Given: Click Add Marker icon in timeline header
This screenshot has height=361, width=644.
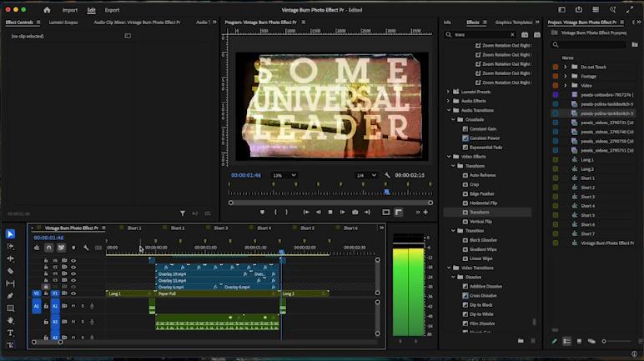Looking at the screenshot, I should [x=73, y=248].
